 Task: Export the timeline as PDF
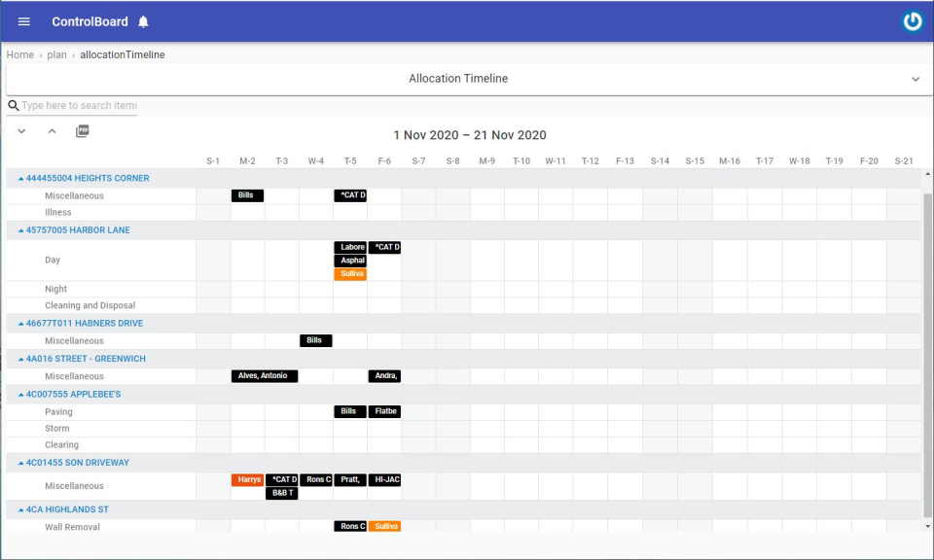click(x=82, y=129)
